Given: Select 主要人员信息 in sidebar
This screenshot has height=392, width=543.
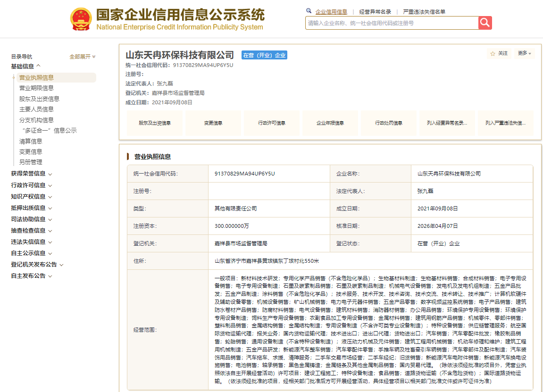Looking at the screenshot, I should 36,109.
